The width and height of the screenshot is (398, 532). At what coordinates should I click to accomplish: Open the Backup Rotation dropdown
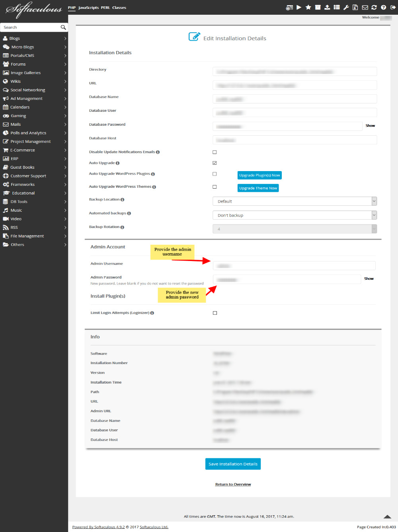pos(295,229)
